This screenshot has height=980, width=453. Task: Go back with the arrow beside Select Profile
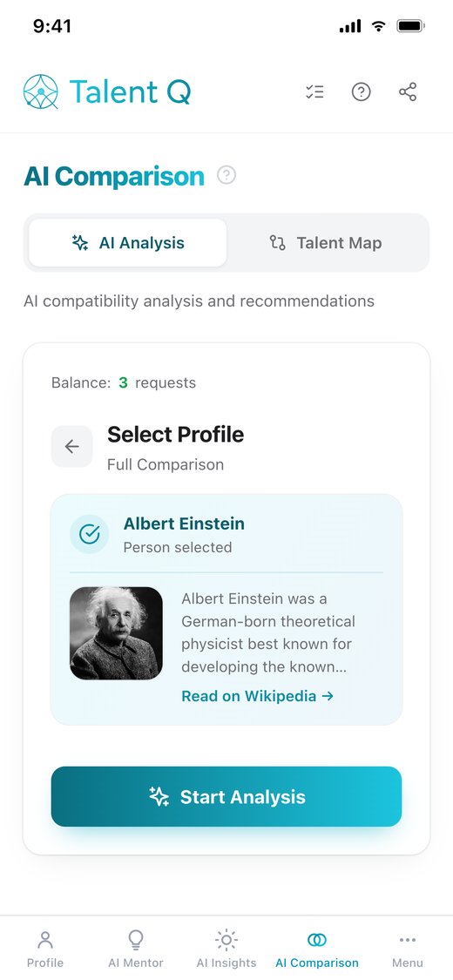coord(71,446)
